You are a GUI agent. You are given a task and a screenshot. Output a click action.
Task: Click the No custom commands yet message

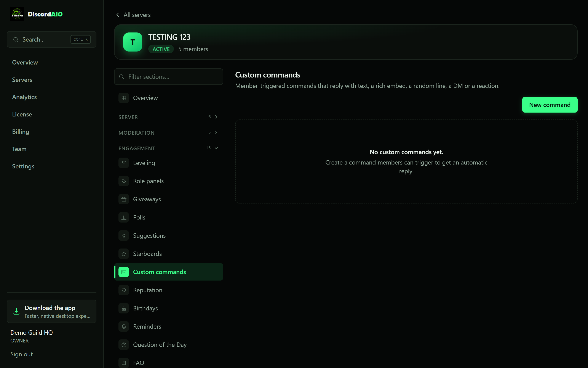406,152
